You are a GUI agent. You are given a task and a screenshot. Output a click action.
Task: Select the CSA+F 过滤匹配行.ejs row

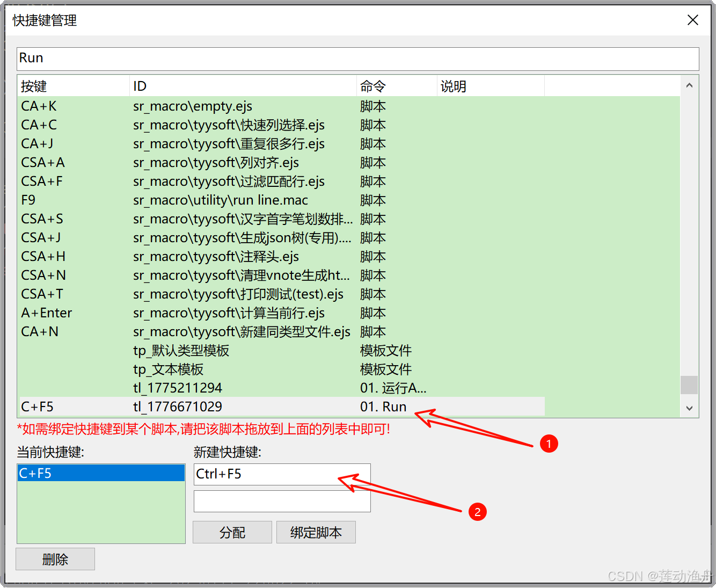(x=282, y=182)
